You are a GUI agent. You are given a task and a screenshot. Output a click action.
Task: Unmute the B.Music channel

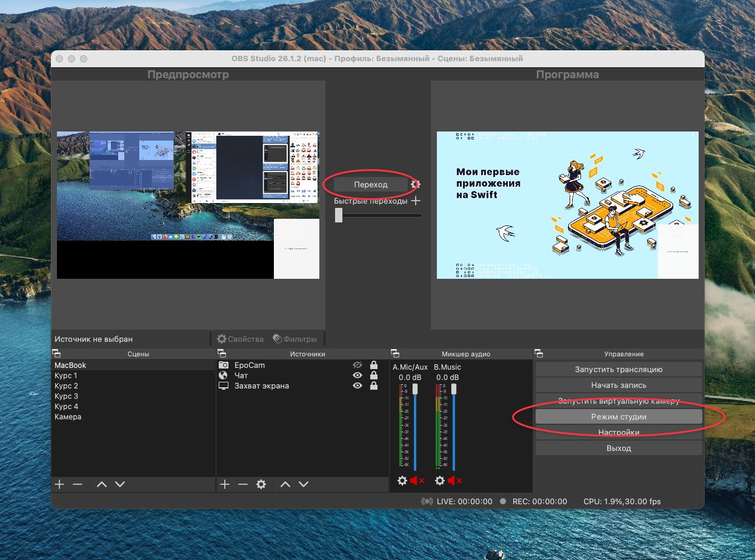455,481
